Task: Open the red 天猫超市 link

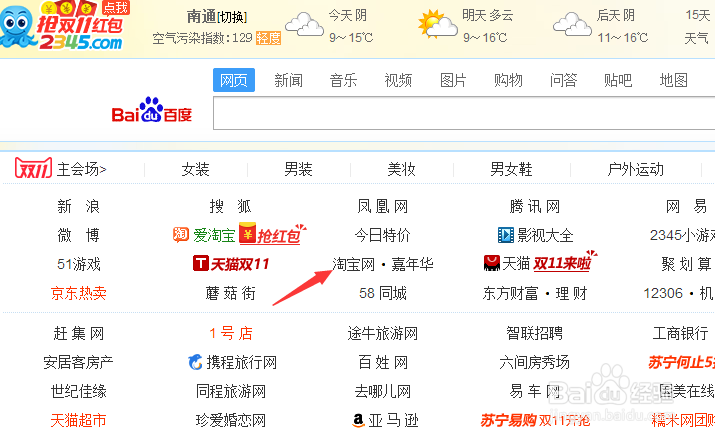Action: (x=78, y=420)
